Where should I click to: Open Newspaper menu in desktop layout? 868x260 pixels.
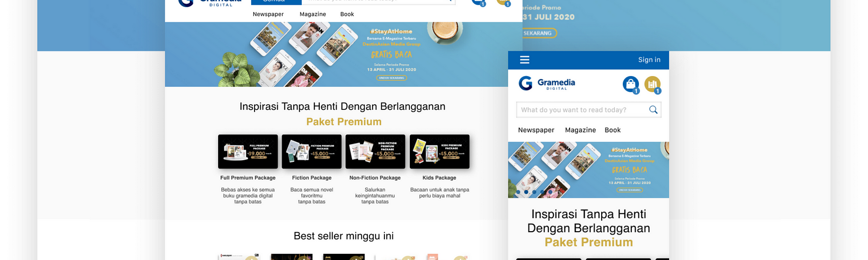pyautogui.click(x=268, y=14)
